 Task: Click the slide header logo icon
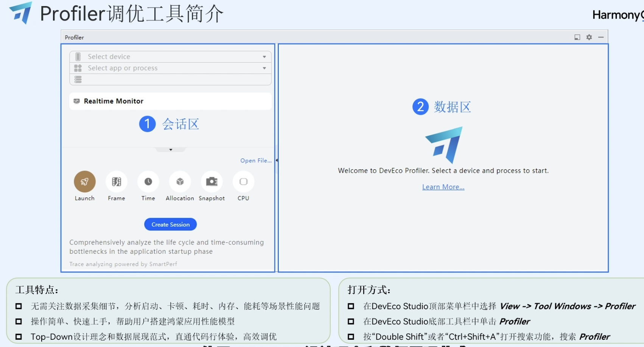[x=21, y=13]
